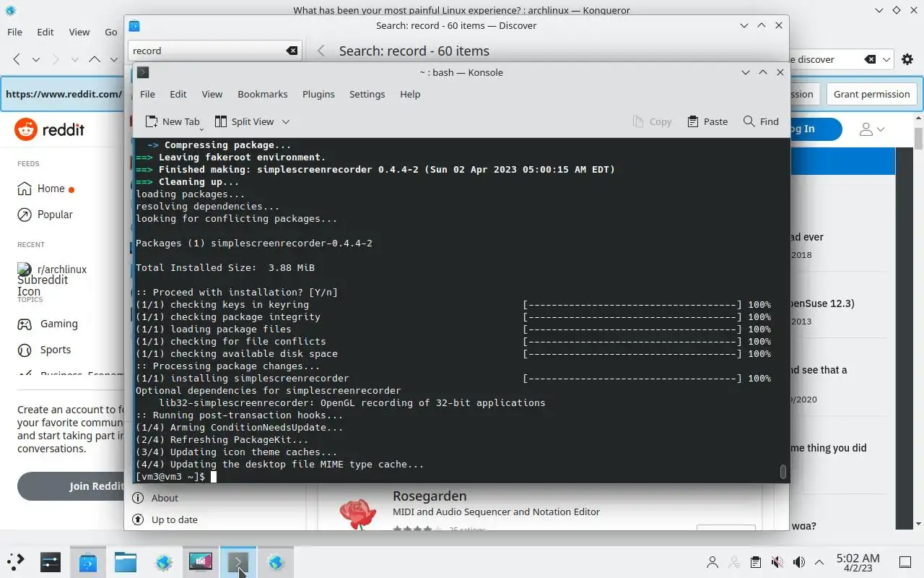Image resolution: width=924 pixels, height=578 pixels.
Task: Open the Konsole Edit menu
Action: pyautogui.click(x=178, y=94)
